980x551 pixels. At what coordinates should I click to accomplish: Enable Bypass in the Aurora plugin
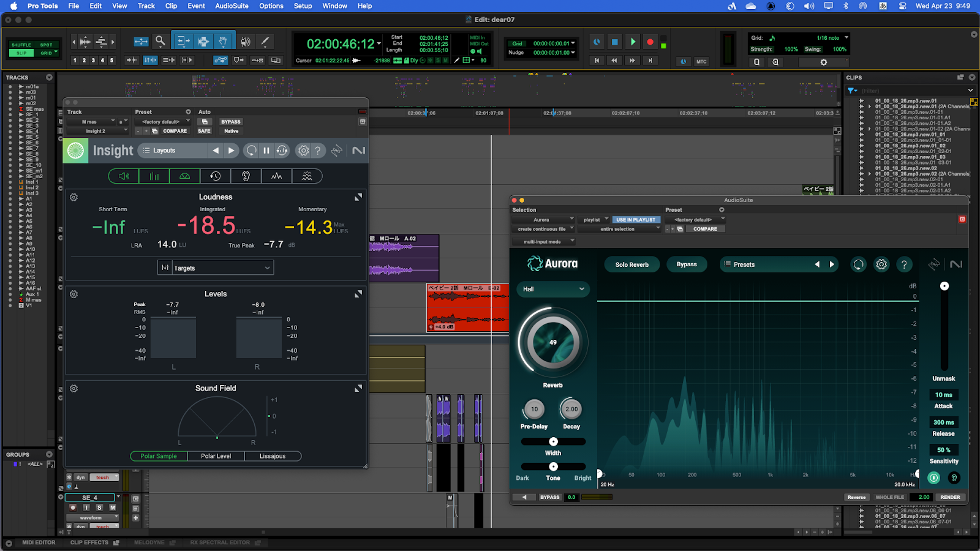[686, 264]
